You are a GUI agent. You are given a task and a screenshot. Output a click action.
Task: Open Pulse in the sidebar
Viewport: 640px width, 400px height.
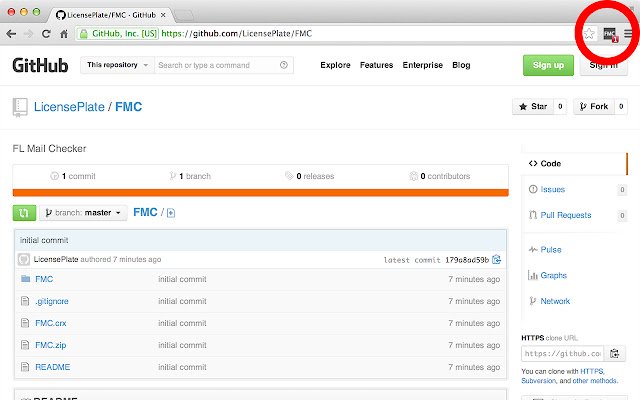pos(551,249)
